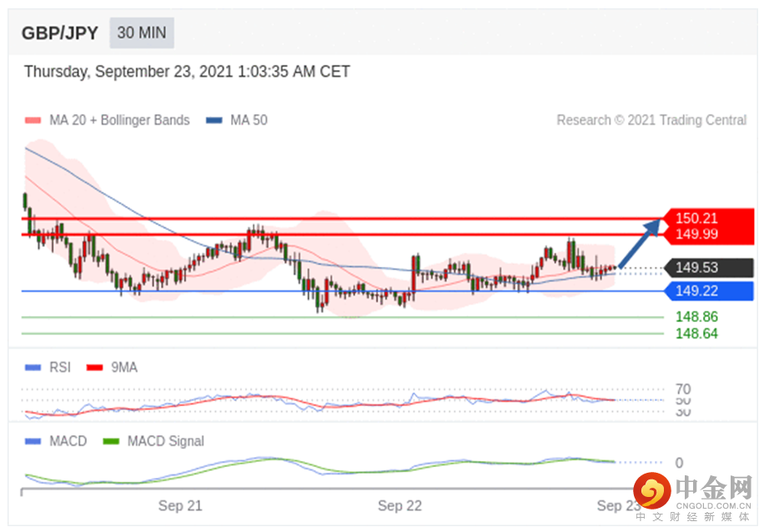This screenshot has height=532, width=764.
Task: Click the black 149.53 current price tag
Action: click(709, 268)
